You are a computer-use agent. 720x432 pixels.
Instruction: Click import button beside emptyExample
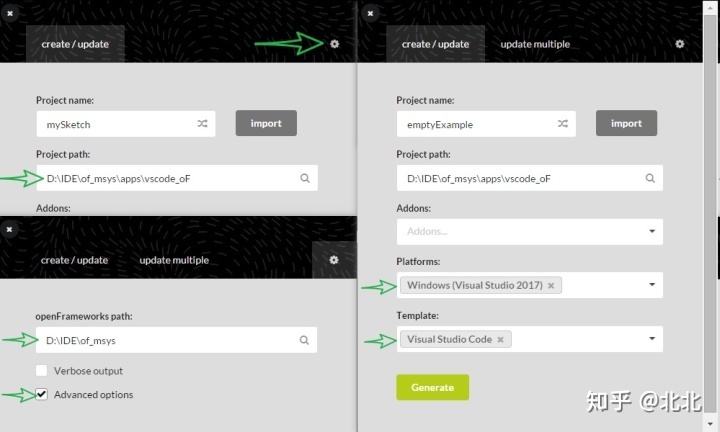[626, 123]
